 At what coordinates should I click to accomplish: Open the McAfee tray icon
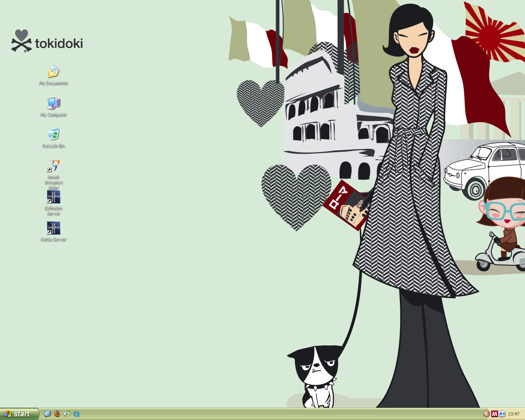click(x=495, y=414)
